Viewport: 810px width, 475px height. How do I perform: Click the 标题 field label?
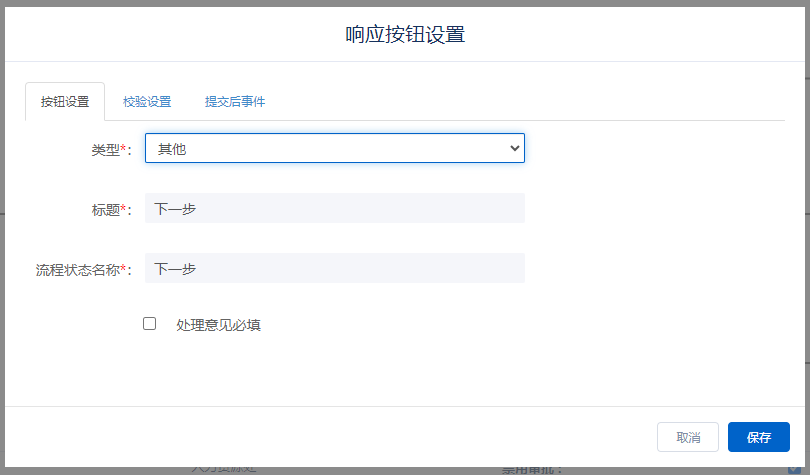pos(104,210)
